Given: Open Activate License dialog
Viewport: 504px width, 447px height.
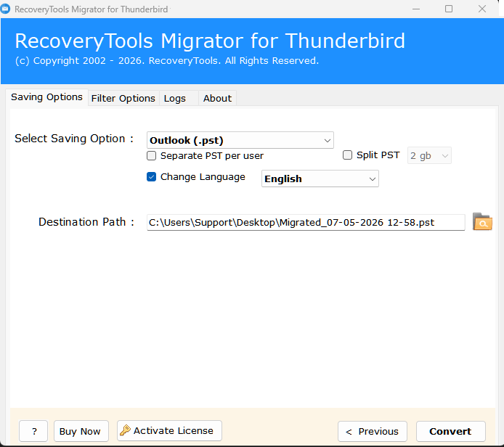Looking at the screenshot, I should point(169,430).
